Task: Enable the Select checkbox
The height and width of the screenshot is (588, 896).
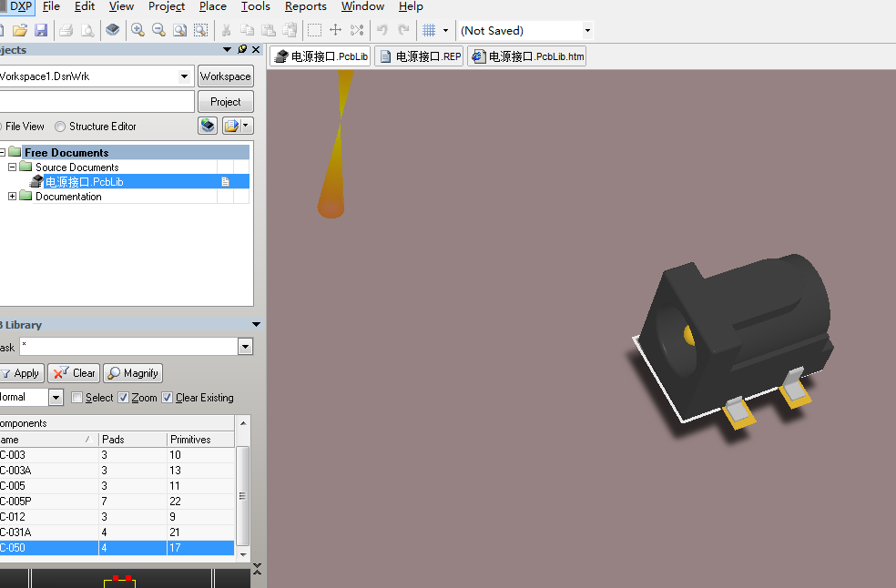Action: [x=77, y=398]
